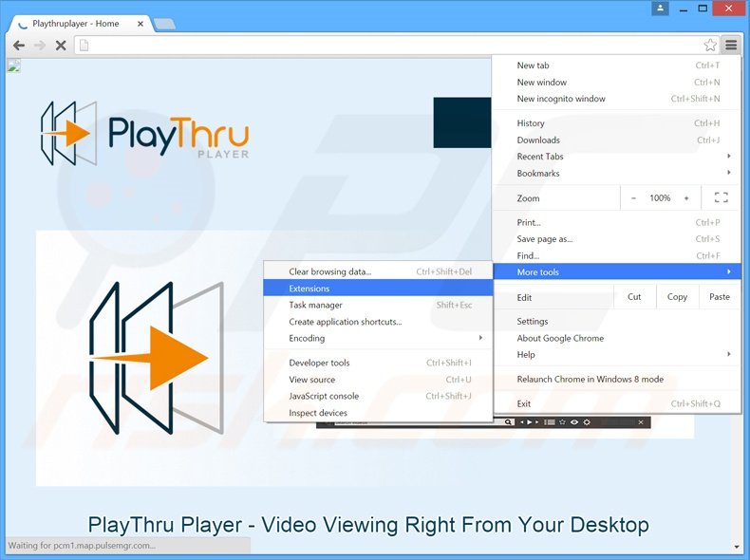Viewport: 750px width, 560px height.
Task: Click the bookmark star icon
Action: (x=710, y=45)
